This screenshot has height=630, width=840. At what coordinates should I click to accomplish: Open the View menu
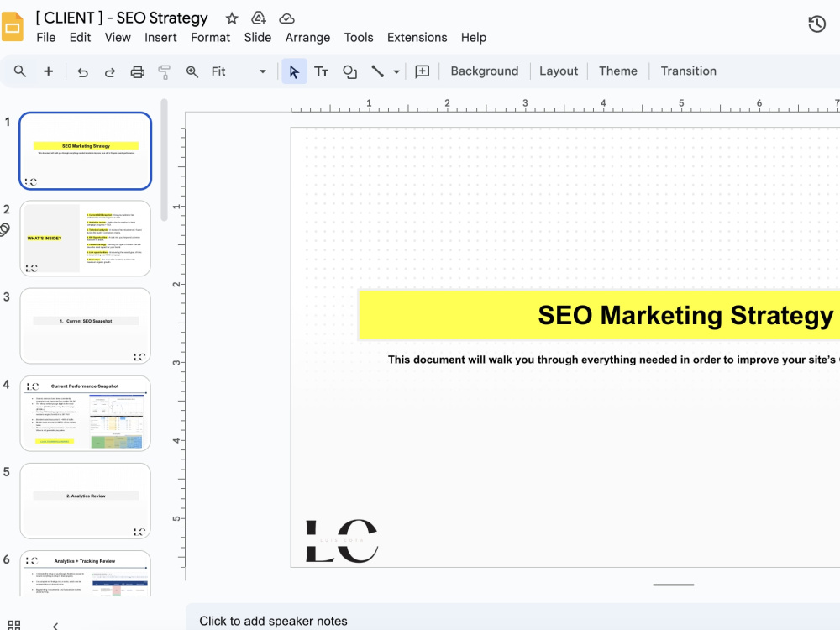click(118, 38)
